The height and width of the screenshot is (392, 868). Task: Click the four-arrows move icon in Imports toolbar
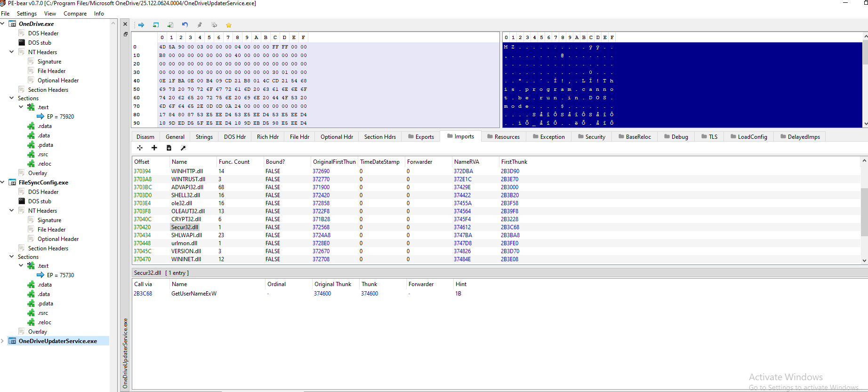140,148
